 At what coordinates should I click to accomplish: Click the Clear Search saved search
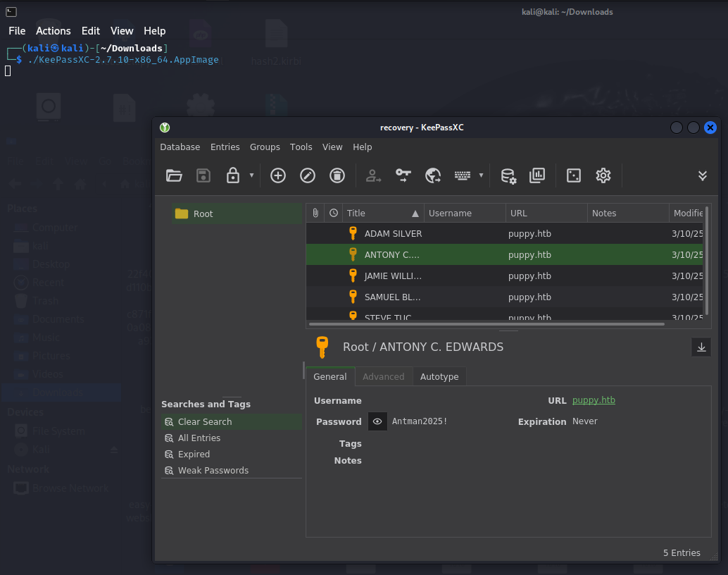pyautogui.click(x=232, y=421)
